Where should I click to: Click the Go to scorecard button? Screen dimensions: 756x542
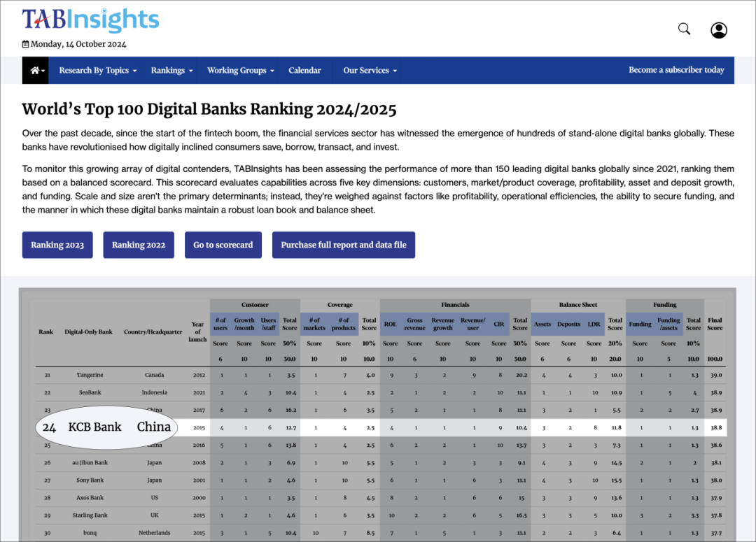coord(223,245)
